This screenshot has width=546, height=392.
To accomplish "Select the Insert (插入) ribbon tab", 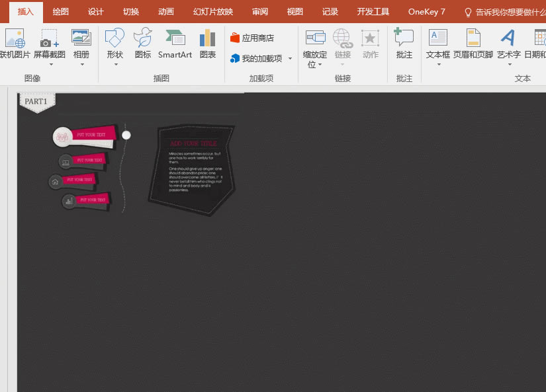I will click(26, 12).
